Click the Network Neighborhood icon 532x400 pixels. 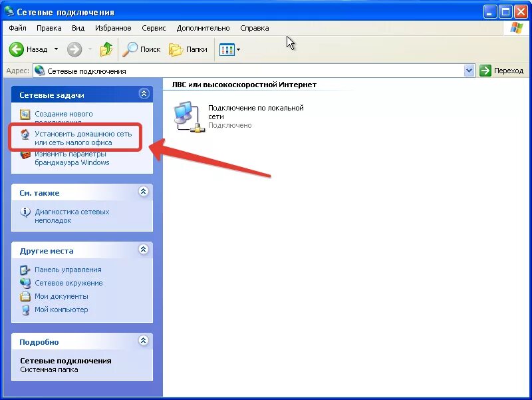(25, 283)
